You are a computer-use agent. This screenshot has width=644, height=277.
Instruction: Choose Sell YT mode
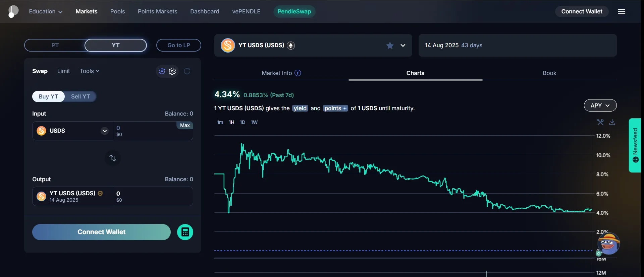click(80, 96)
